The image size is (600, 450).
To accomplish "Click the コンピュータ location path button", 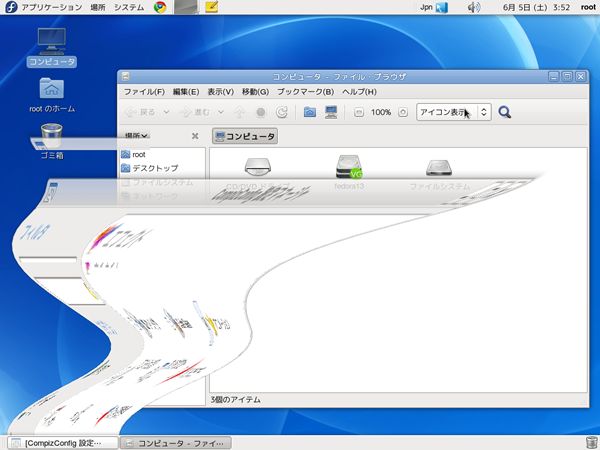I will (x=245, y=136).
